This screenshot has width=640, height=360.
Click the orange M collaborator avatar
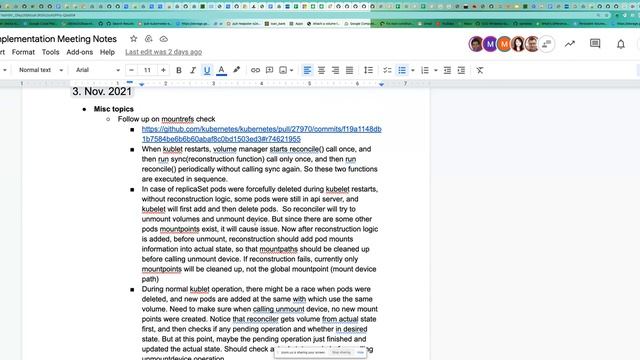tap(504, 44)
